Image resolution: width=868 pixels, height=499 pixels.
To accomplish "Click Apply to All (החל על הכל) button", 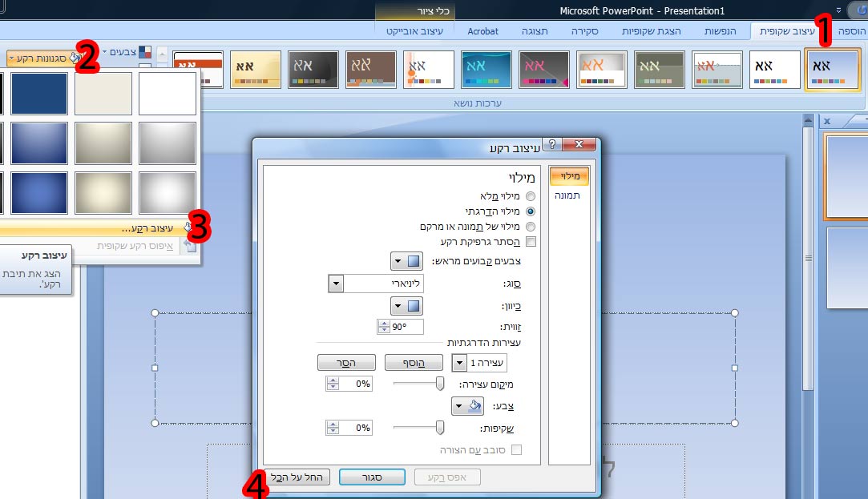I will tap(297, 477).
